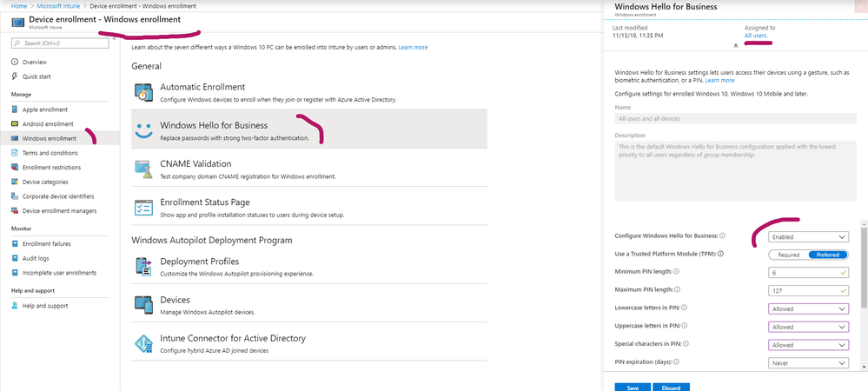Click the Description text area
Viewport: 868px width, 391px height.
click(x=735, y=171)
